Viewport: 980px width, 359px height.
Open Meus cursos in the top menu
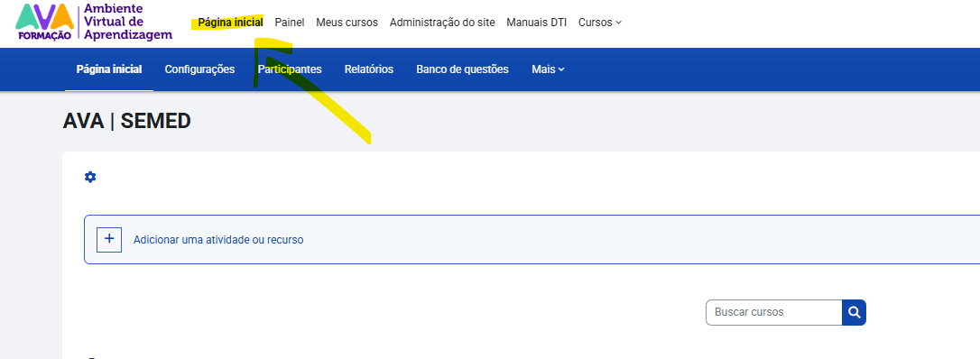click(347, 23)
